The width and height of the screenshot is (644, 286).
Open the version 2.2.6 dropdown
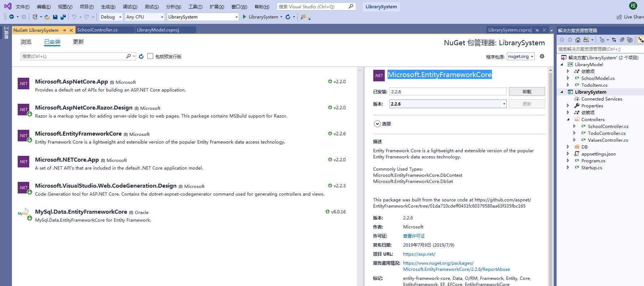point(448,104)
